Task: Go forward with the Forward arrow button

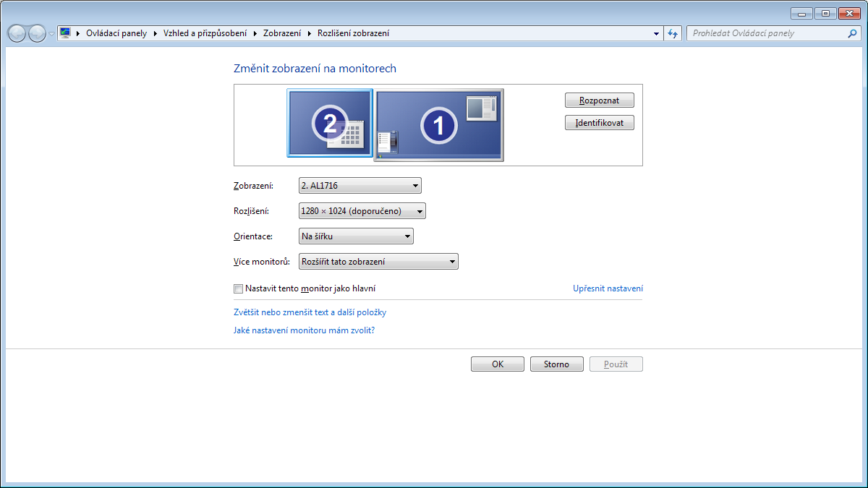Action: tap(37, 33)
